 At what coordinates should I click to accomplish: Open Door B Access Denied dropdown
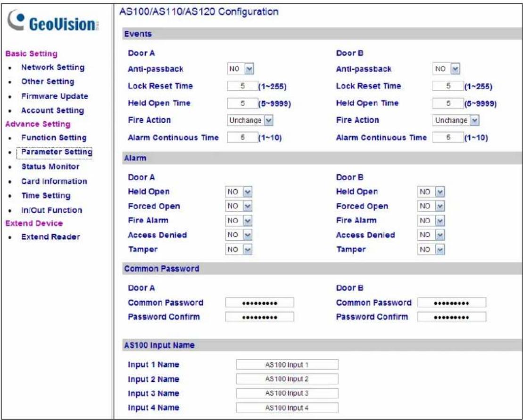431,235
